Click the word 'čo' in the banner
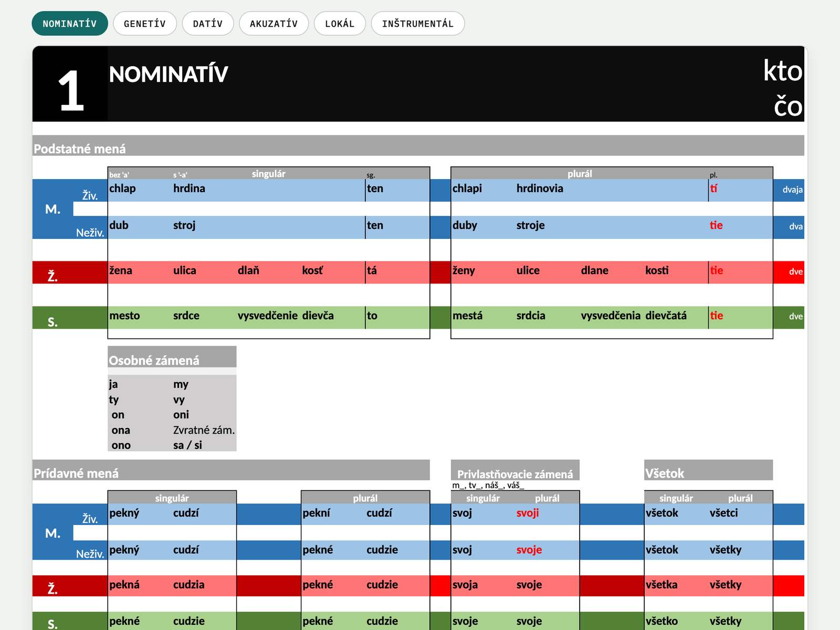Screen dimensions: 840x630 (788, 106)
